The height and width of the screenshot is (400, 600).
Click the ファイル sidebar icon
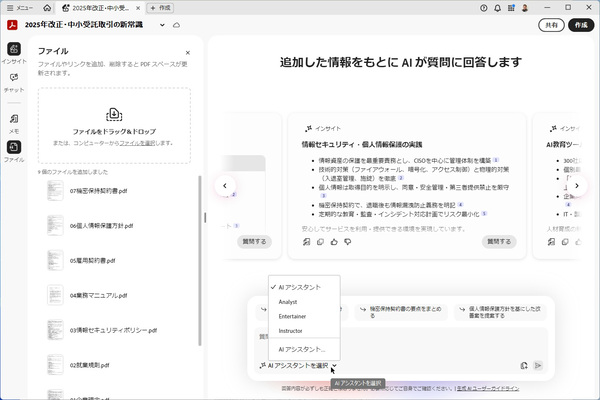click(x=14, y=152)
